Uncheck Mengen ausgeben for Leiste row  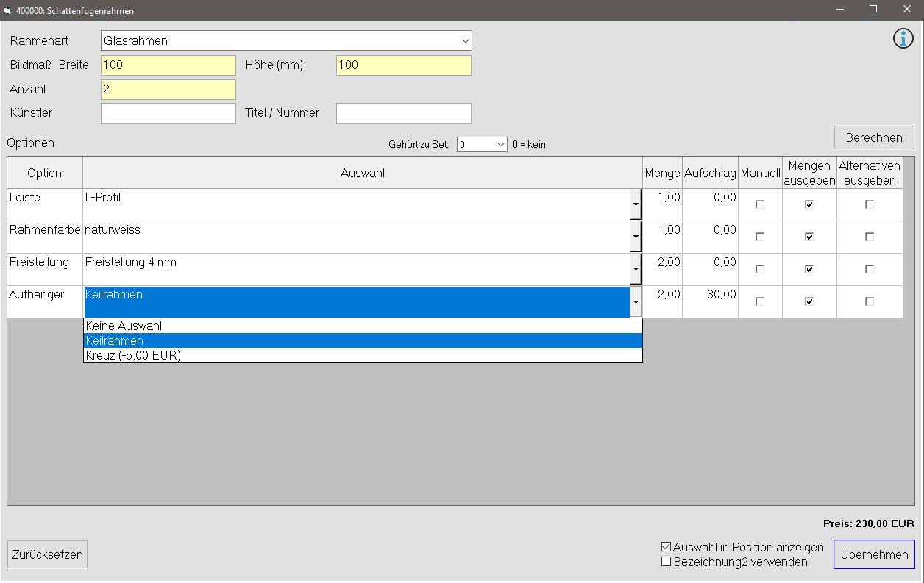click(x=809, y=204)
